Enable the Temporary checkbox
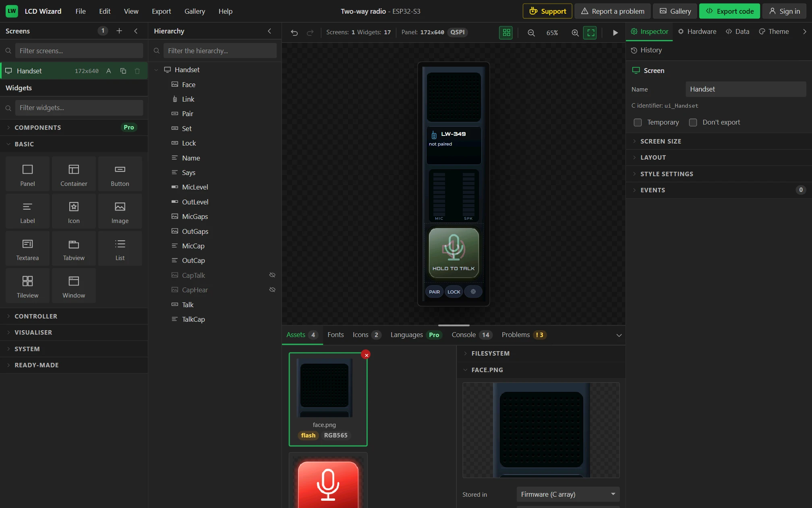This screenshot has width=812, height=508. [x=638, y=123]
